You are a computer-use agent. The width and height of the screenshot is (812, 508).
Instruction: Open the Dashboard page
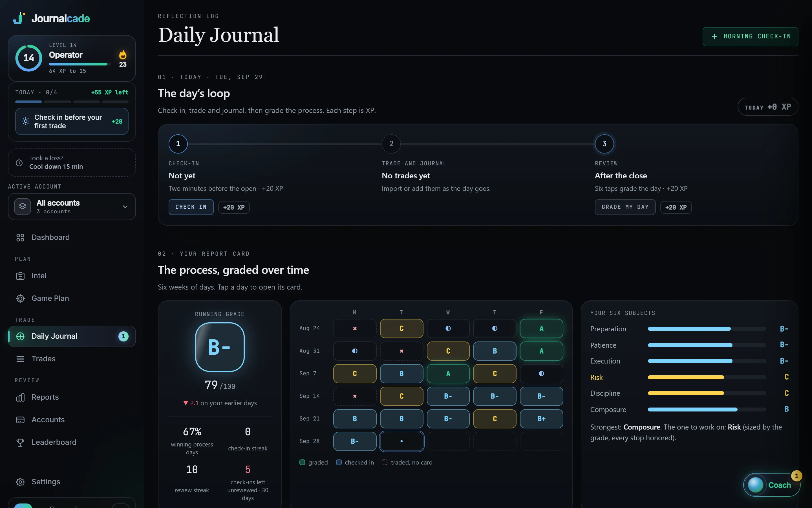pyautogui.click(x=72, y=238)
